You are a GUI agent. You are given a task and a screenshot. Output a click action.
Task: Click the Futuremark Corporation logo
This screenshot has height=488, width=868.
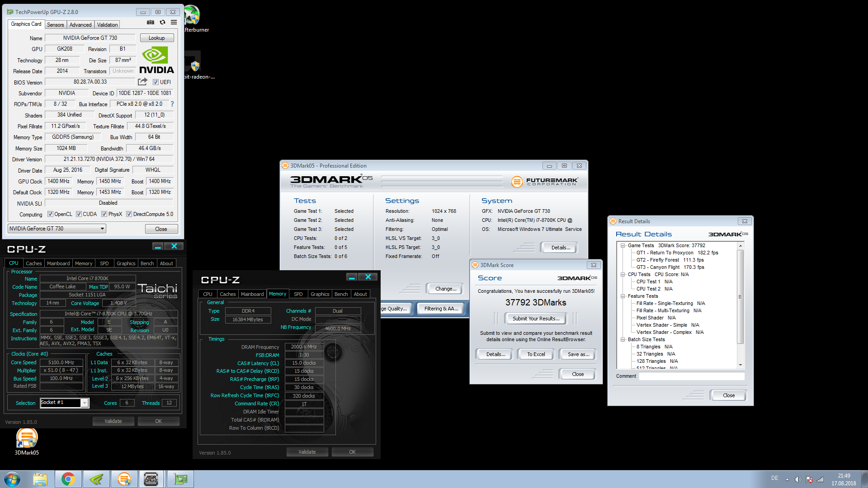pos(545,182)
